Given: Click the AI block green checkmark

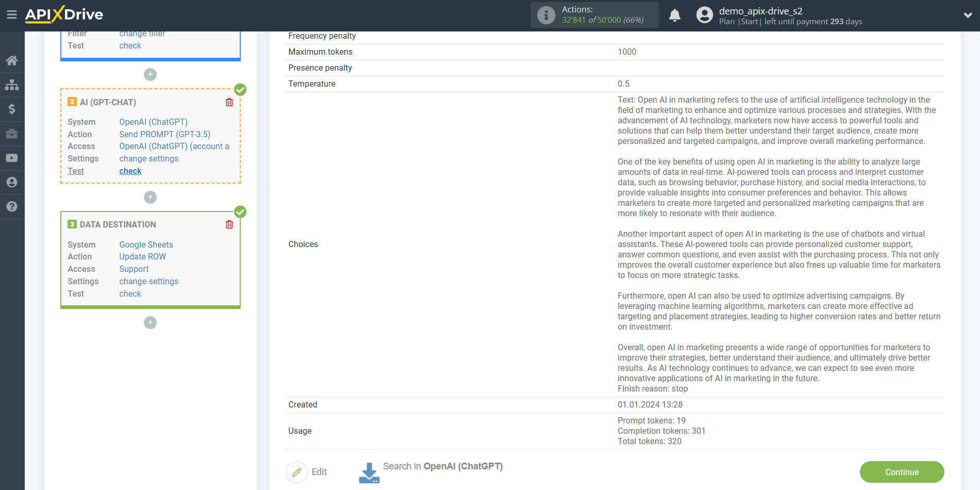Looking at the screenshot, I should tap(240, 89).
